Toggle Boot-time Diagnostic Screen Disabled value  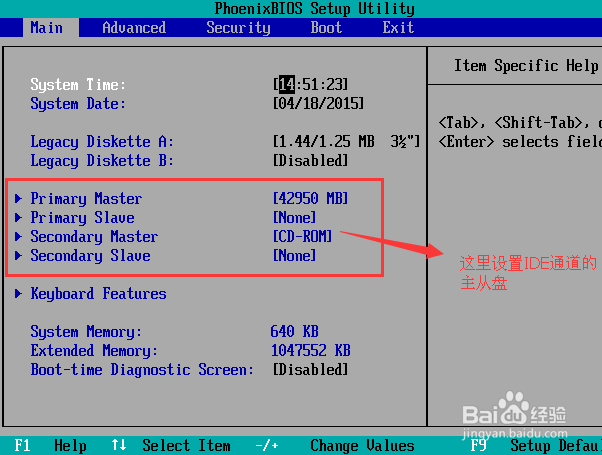click(x=311, y=370)
